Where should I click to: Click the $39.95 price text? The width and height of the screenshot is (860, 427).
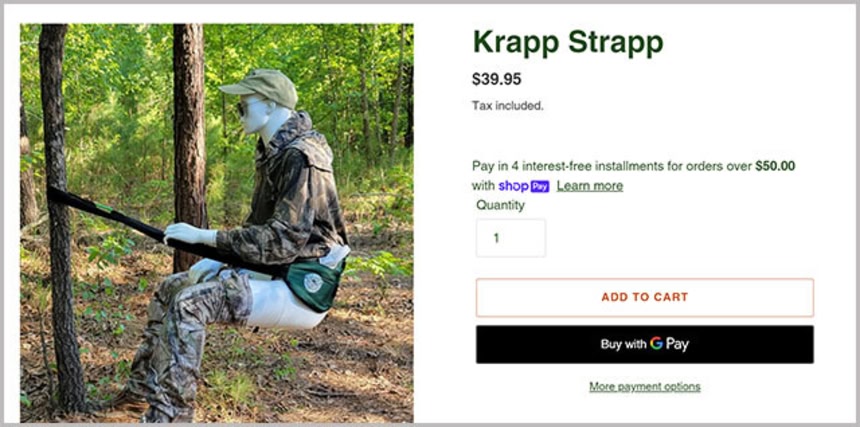tap(496, 79)
